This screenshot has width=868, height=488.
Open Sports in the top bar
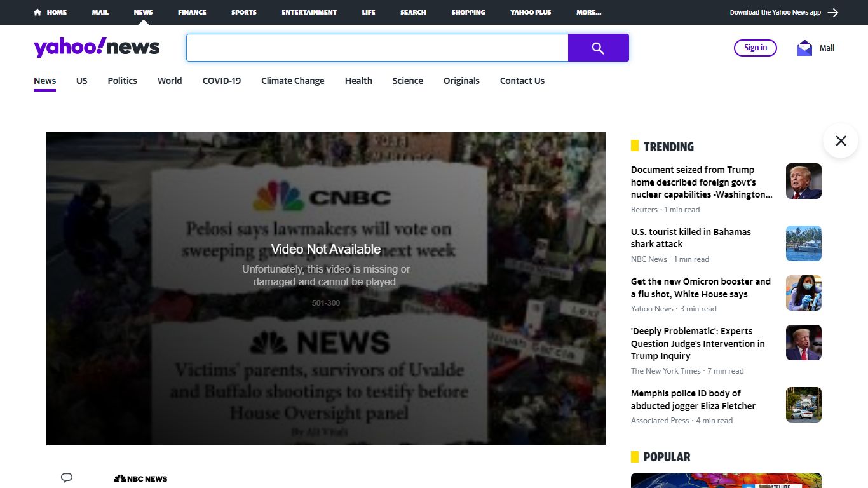[244, 12]
